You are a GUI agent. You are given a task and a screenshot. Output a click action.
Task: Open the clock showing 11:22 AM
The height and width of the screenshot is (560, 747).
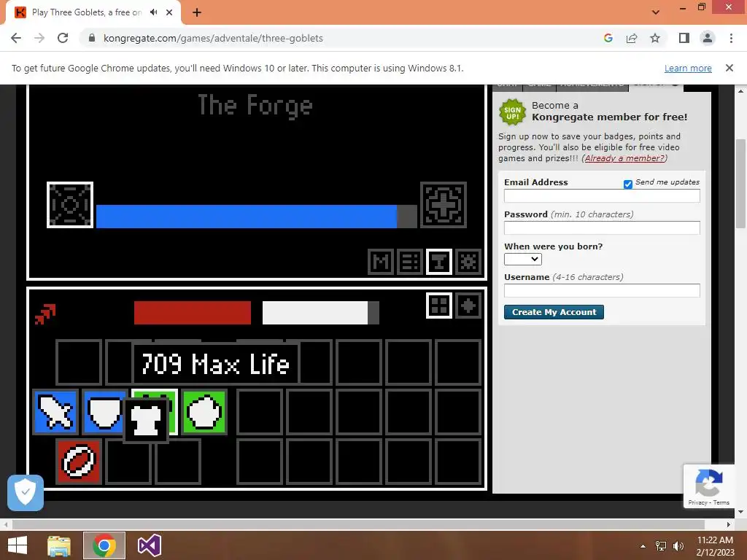coord(715,540)
